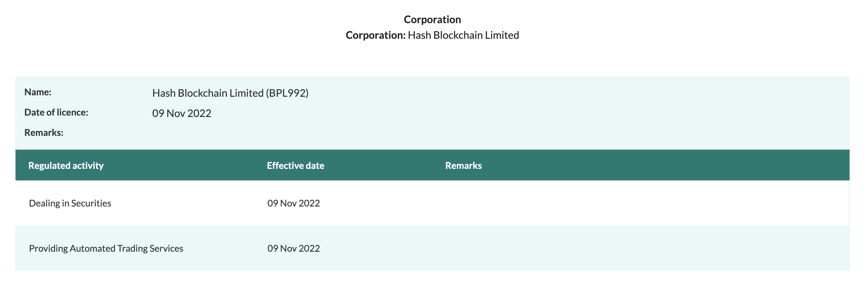Click the BPL992 licence code
This screenshot has width=868, height=285.
(x=287, y=93)
